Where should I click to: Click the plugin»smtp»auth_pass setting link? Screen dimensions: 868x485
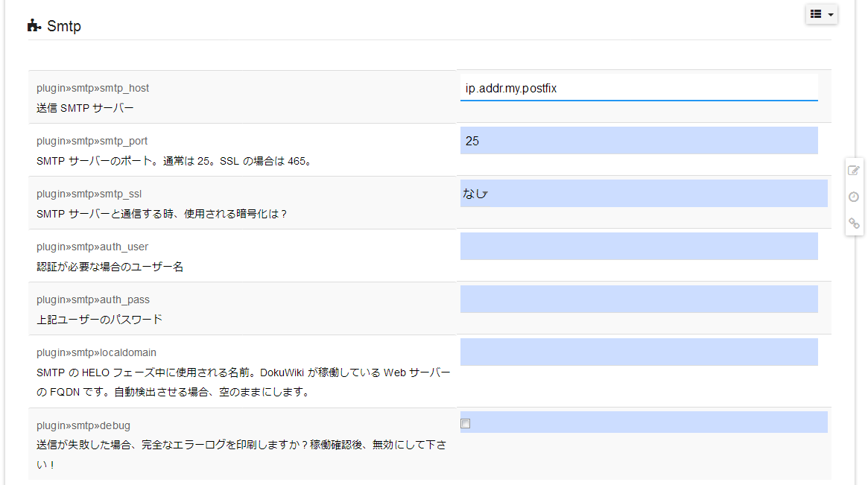click(x=92, y=299)
